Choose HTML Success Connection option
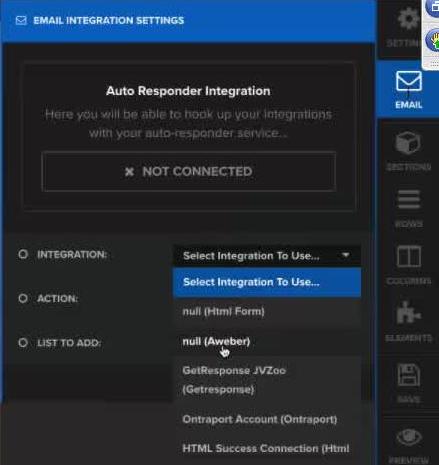This screenshot has height=465, width=439. click(267, 449)
